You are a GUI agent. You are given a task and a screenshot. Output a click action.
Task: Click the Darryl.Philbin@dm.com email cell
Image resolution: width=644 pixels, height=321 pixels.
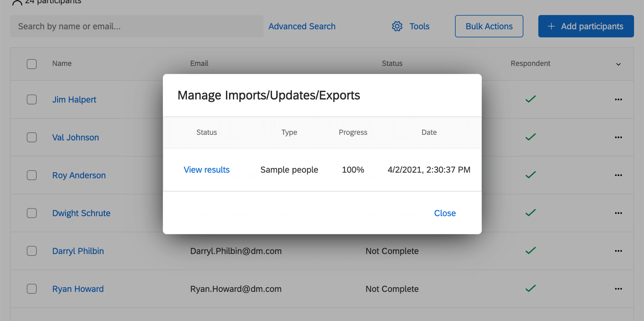236,251
